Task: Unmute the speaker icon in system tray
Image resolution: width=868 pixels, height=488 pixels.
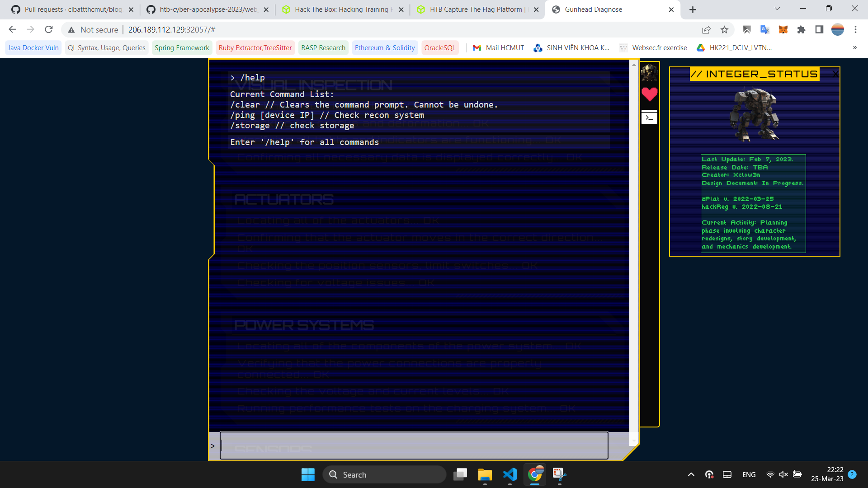Action: pos(783,474)
